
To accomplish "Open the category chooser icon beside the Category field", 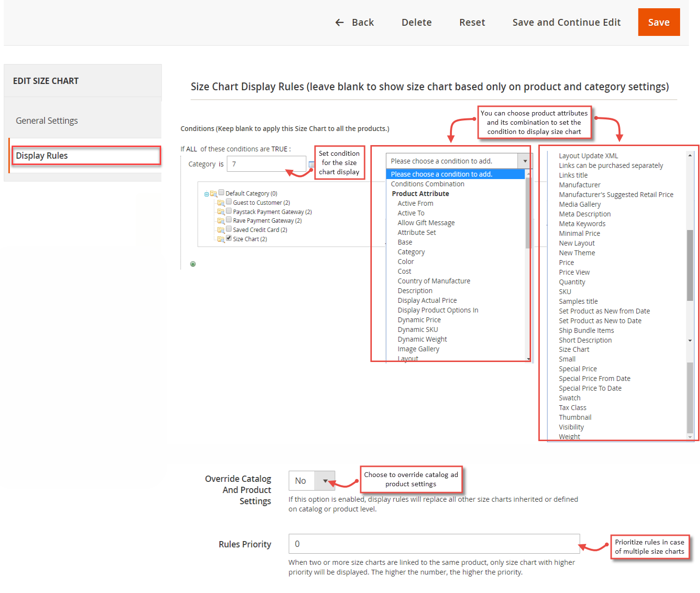I will coord(312,165).
